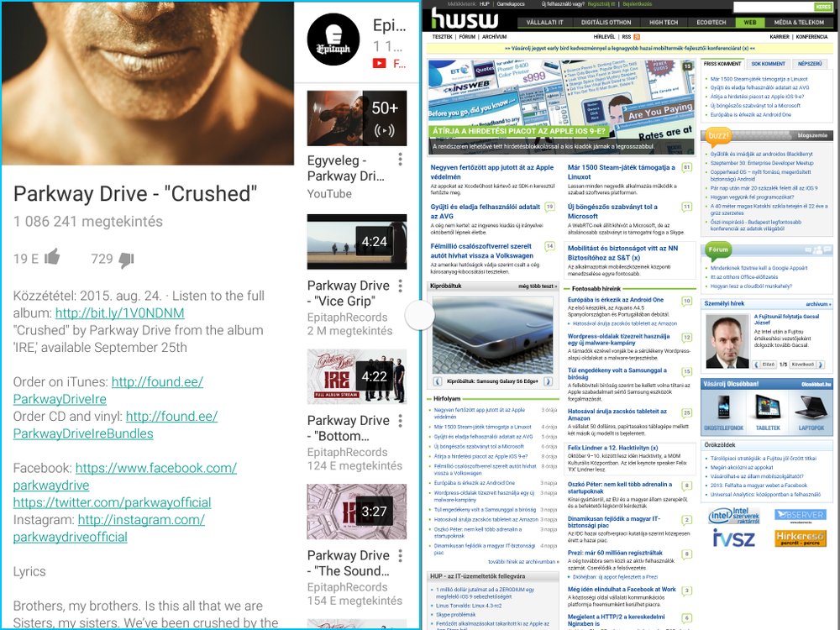Click the Intel szerverek logo
The image size is (840, 630).
734,516
